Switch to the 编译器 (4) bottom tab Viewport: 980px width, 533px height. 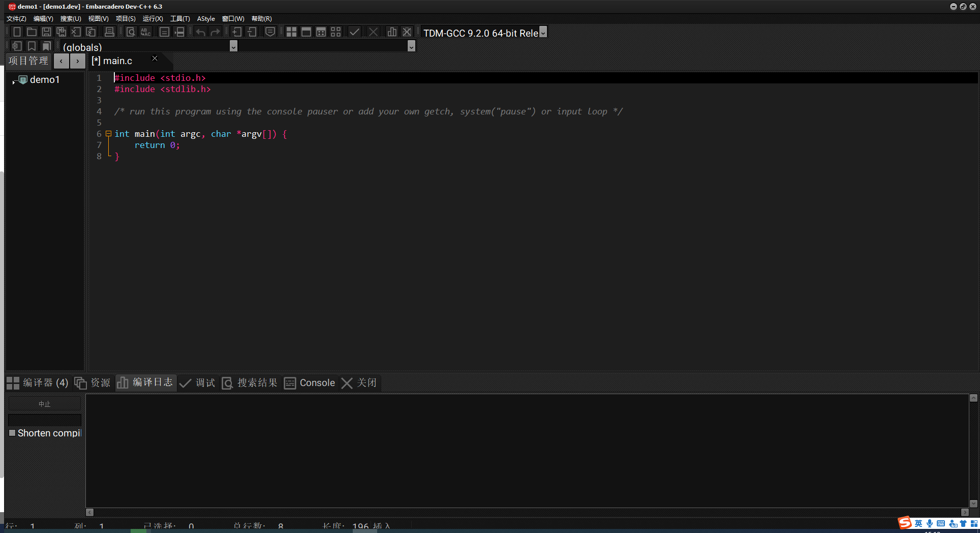coord(37,382)
